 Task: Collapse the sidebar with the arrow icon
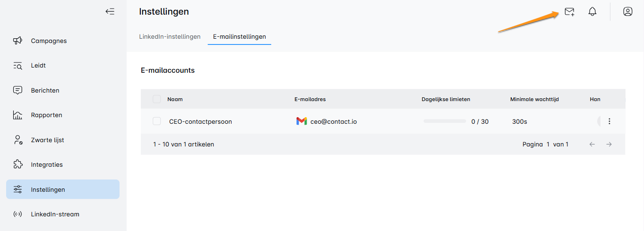click(x=110, y=12)
